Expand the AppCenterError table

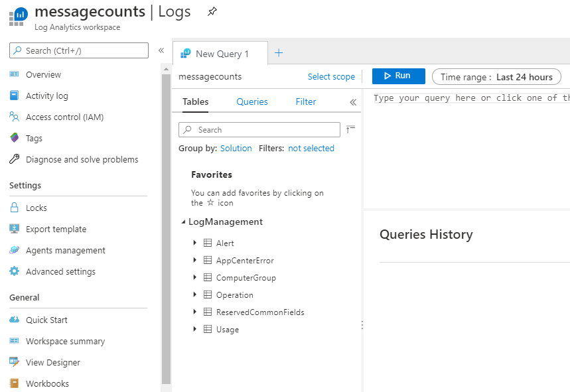[195, 260]
